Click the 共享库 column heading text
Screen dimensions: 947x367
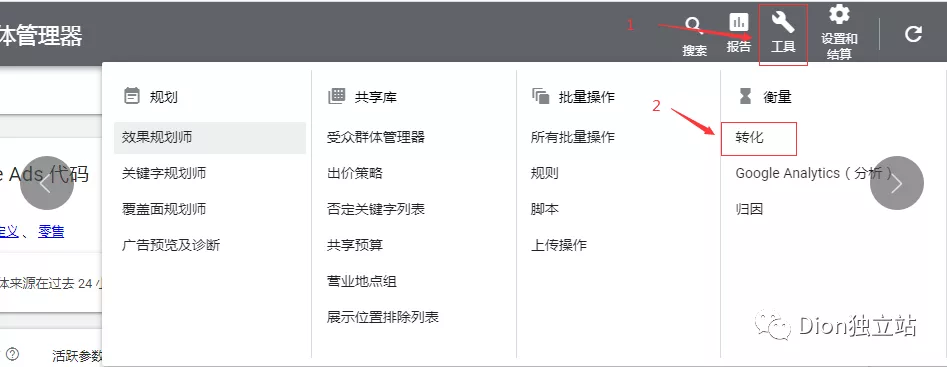pos(376,97)
